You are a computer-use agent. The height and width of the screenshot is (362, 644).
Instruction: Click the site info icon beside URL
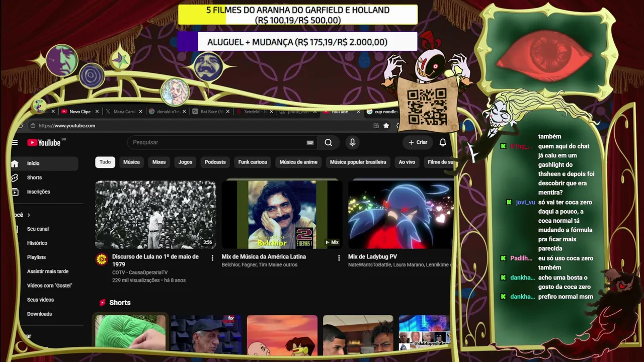pyautogui.click(x=33, y=126)
